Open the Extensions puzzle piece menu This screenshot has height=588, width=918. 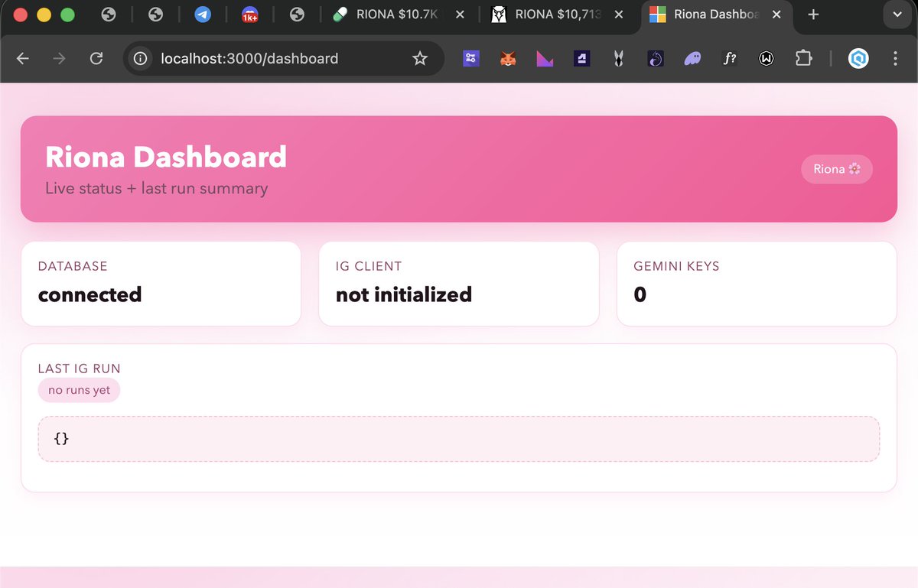click(x=803, y=58)
